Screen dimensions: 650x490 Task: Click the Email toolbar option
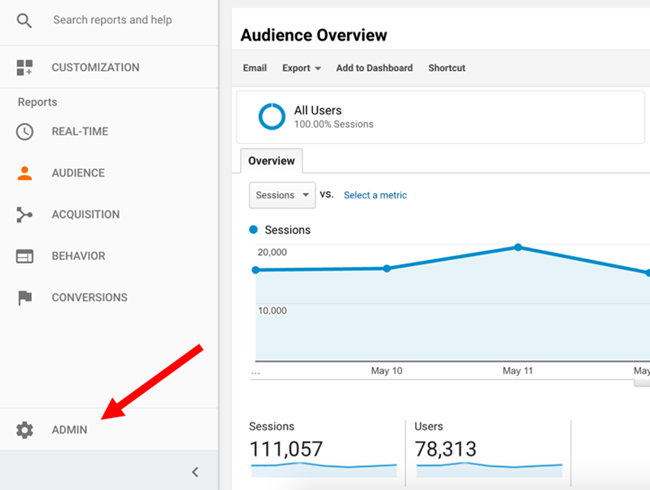pyautogui.click(x=254, y=68)
